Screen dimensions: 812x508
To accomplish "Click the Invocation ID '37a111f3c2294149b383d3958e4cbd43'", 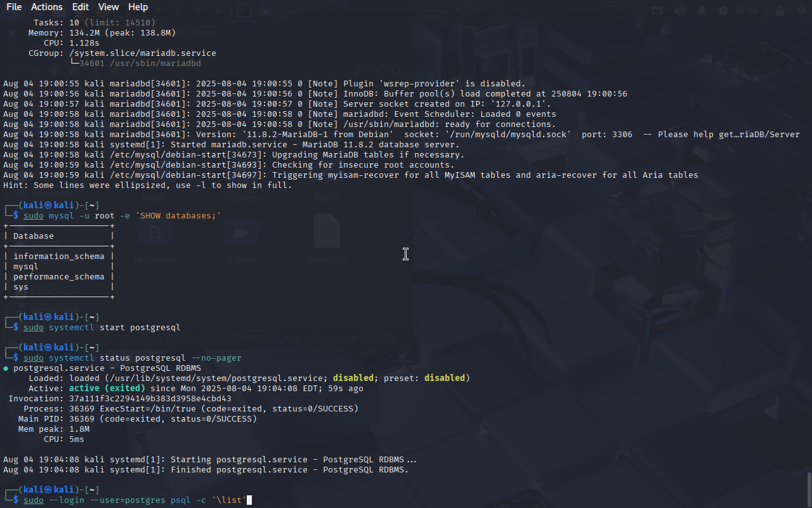I will (150, 399).
